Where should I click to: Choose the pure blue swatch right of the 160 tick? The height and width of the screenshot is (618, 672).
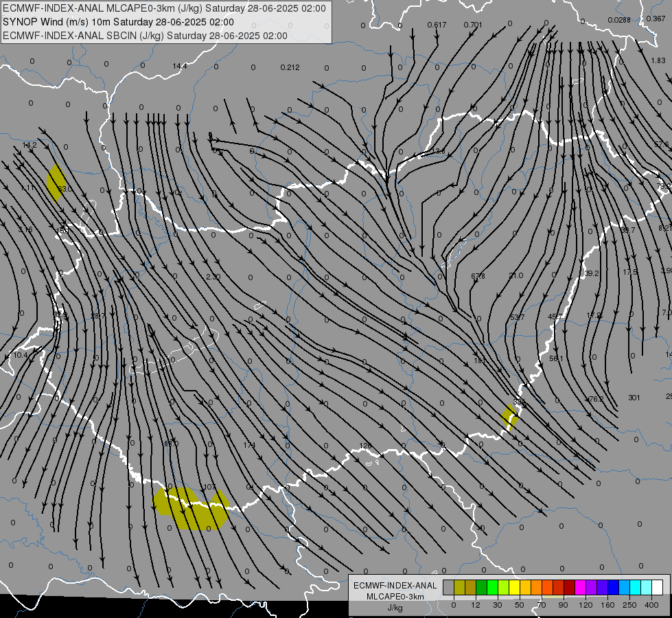613,588
